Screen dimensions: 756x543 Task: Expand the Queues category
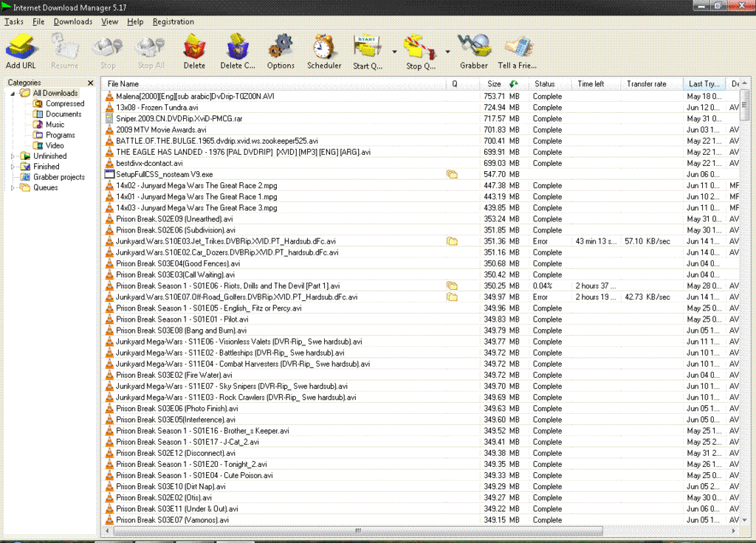[x=13, y=188]
